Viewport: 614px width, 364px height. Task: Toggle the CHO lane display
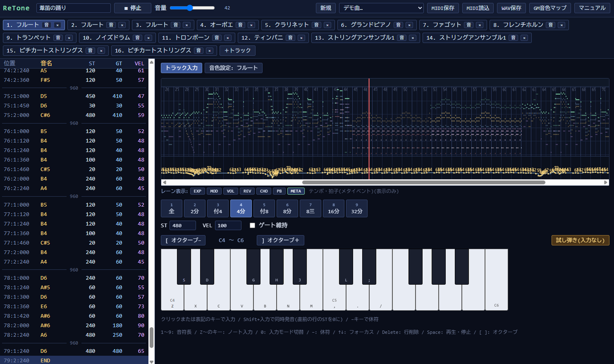263,191
